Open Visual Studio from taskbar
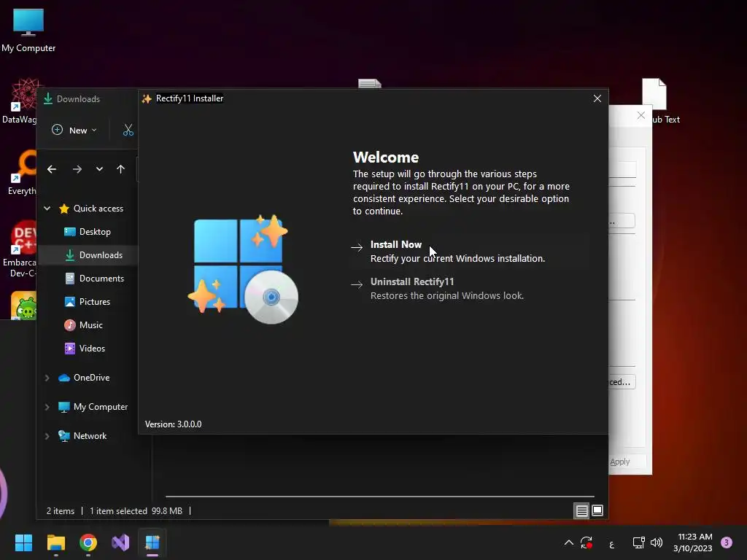747x560 pixels. [120, 542]
